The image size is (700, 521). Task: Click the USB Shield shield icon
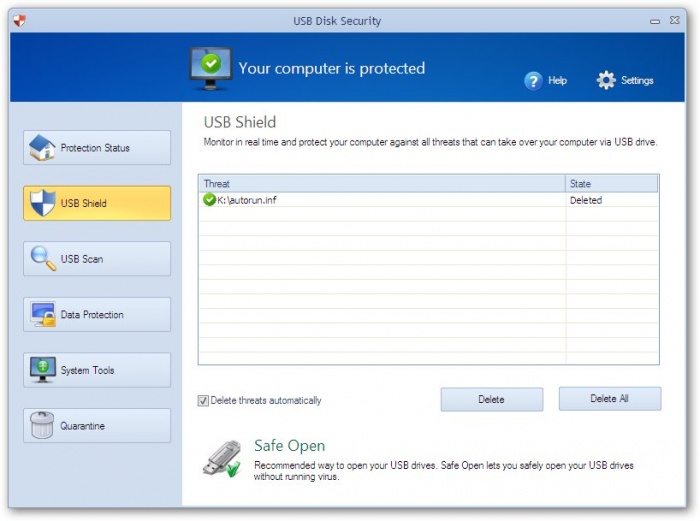42,203
